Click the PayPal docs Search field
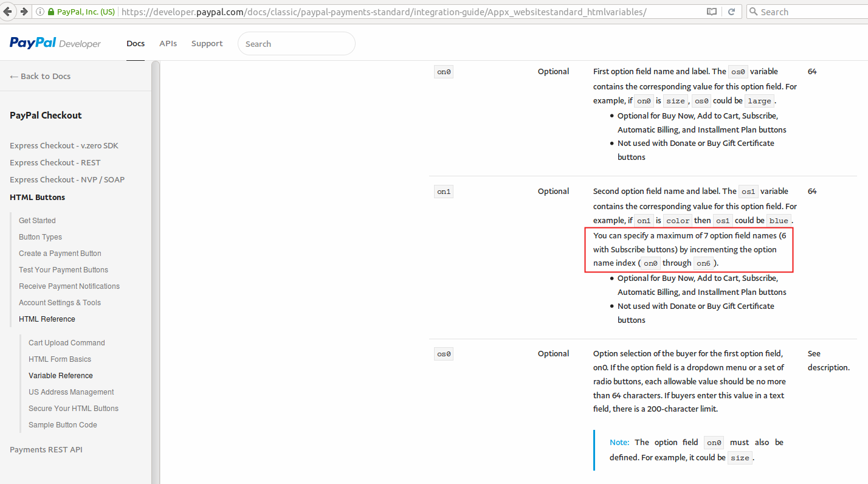The width and height of the screenshot is (868, 484). point(297,44)
